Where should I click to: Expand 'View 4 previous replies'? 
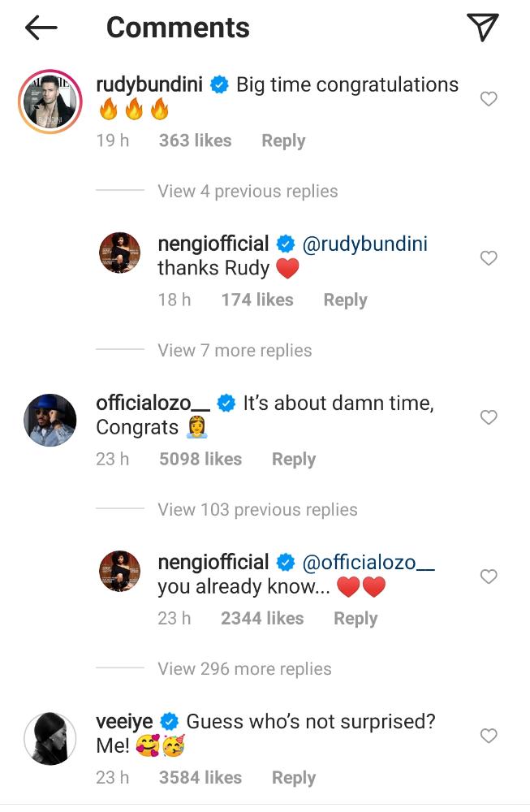click(x=248, y=192)
